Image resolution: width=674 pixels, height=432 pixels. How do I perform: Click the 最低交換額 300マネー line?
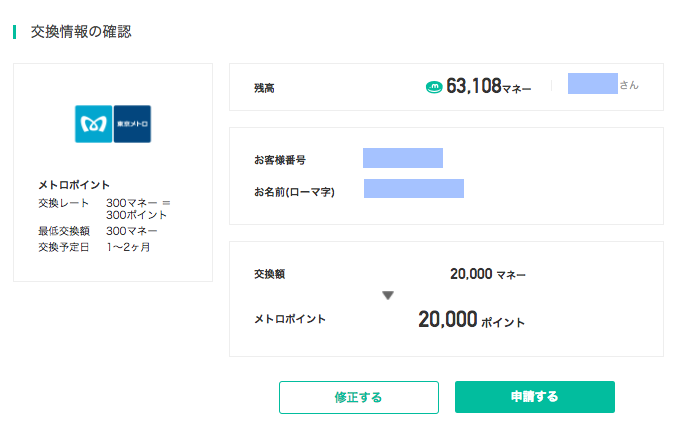pos(98,231)
